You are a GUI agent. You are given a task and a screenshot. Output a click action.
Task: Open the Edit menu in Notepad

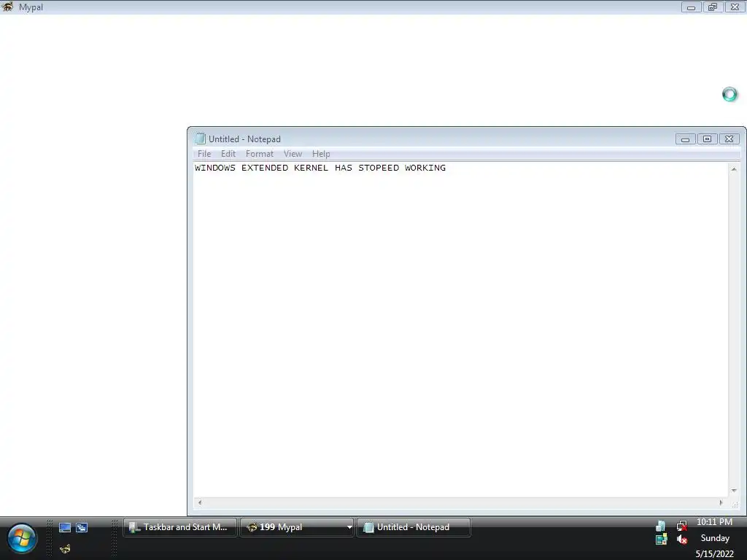click(x=228, y=154)
